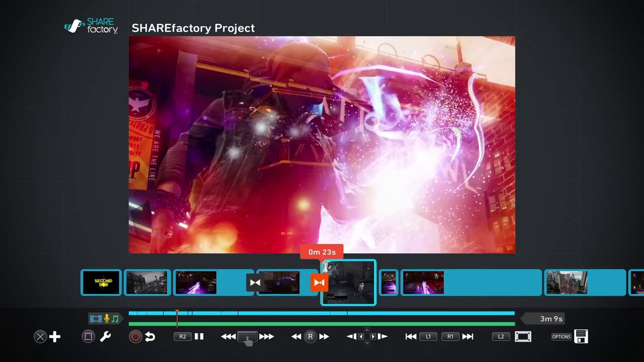Click the video preview window
644x362 pixels.
pyautogui.click(x=322, y=145)
